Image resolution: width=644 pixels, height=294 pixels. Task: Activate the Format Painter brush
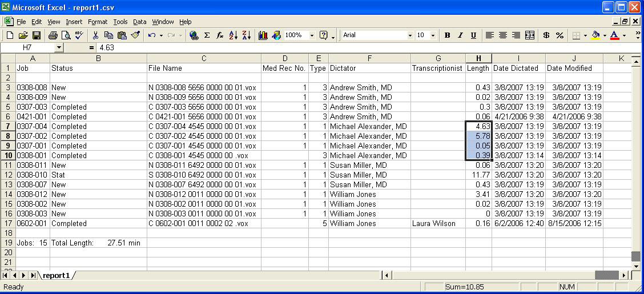click(x=135, y=35)
